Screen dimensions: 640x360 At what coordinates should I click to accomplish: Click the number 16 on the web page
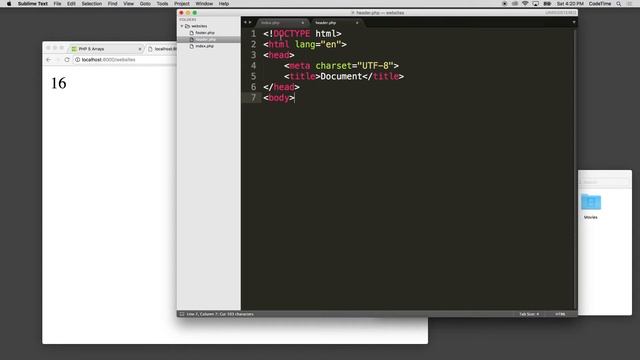pyautogui.click(x=58, y=83)
